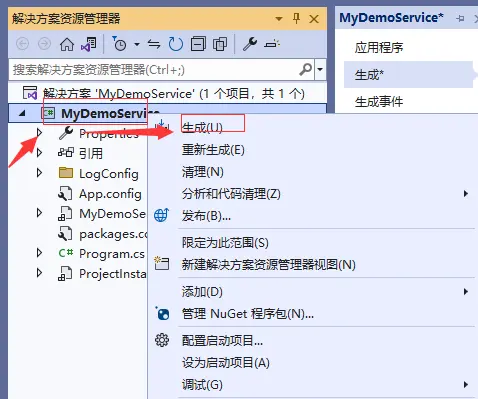The height and width of the screenshot is (399, 478).
Task: Expand the ProjectInsta installer node
Action: click(x=39, y=273)
